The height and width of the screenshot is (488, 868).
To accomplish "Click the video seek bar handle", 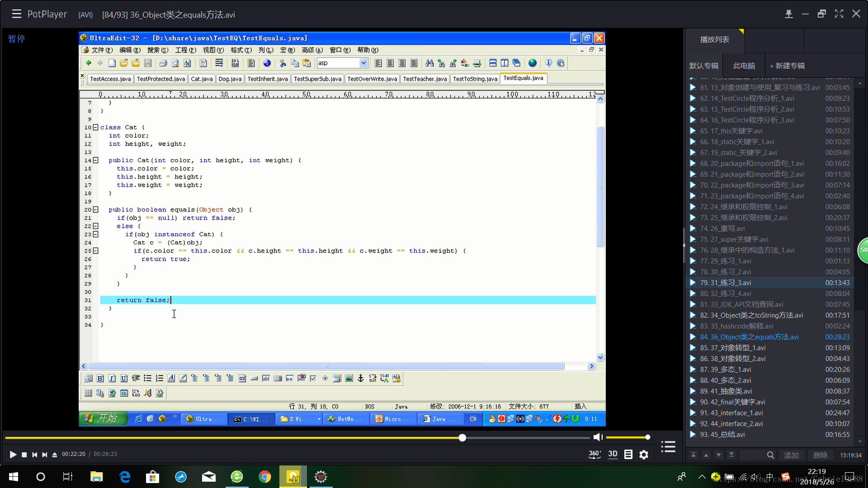I will click(462, 437).
